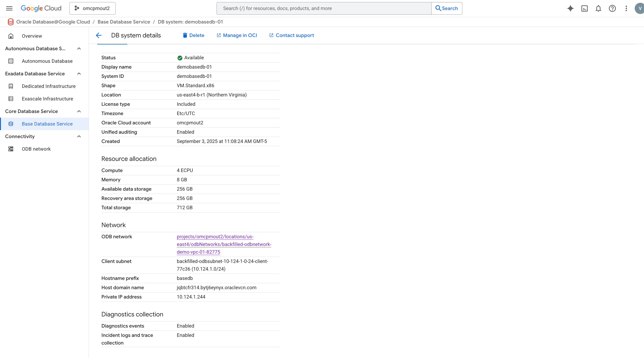Collapse the Core Database Service section
This screenshot has width=644, height=358.
coord(79,111)
